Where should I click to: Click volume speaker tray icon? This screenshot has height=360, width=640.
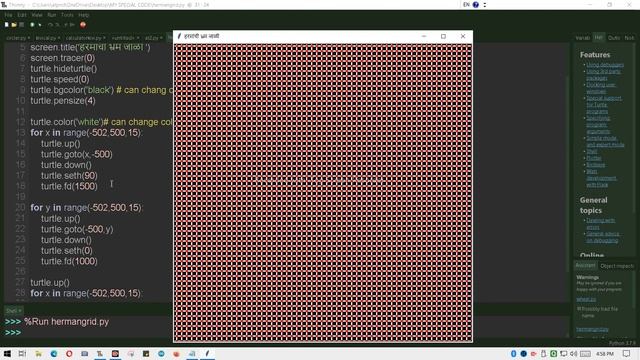pyautogui.click(x=573, y=354)
